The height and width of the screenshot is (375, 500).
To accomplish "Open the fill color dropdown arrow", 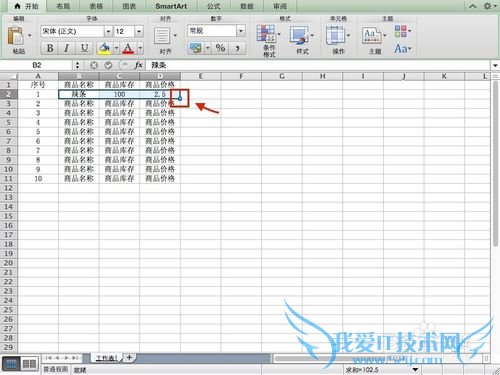I will 116,48.
